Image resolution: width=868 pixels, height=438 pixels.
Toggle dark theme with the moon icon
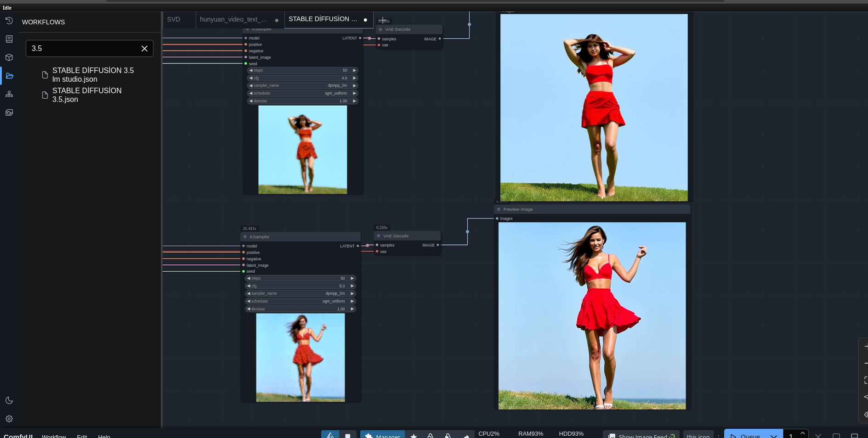9,400
